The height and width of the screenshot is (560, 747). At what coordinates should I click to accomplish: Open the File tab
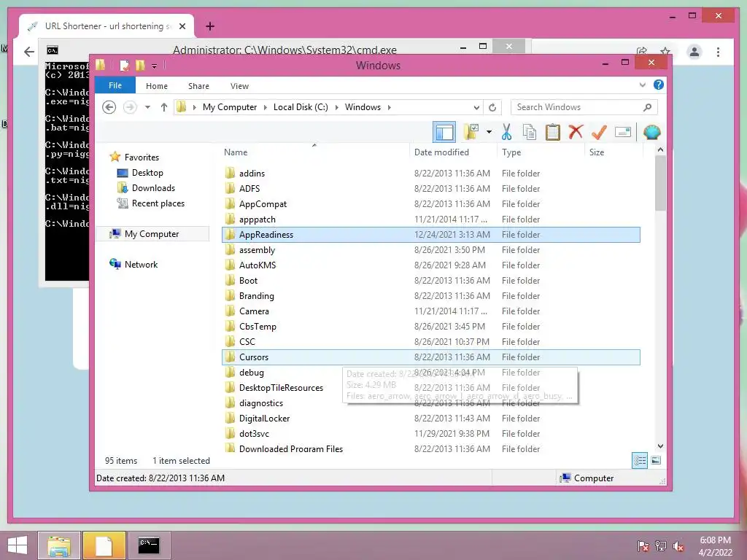[x=115, y=85]
